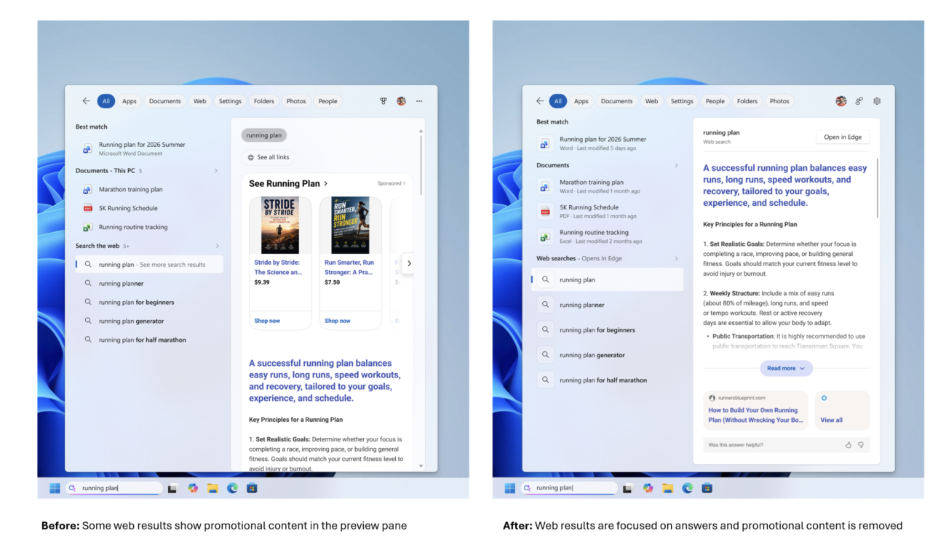Expand 'Documents - This PC' chevron, Before panel
This screenshot has width=946, height=560.
pyautogui.click(x=216, y=171)
